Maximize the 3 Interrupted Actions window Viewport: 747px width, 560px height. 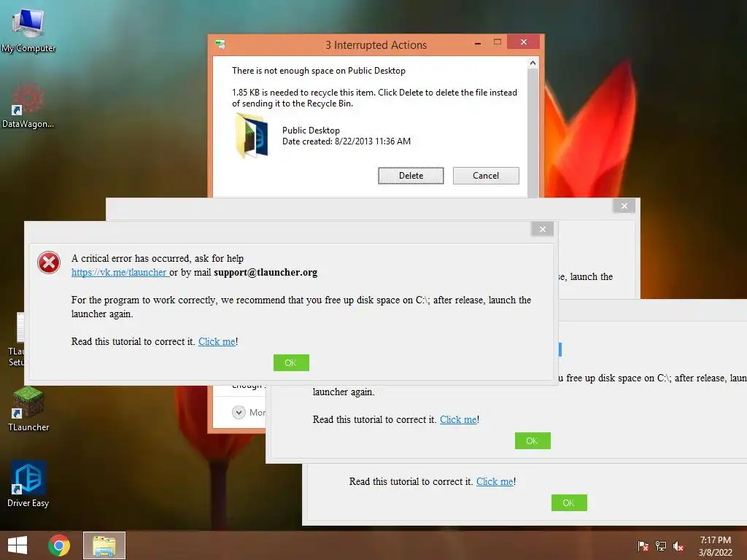click(498, 42)
